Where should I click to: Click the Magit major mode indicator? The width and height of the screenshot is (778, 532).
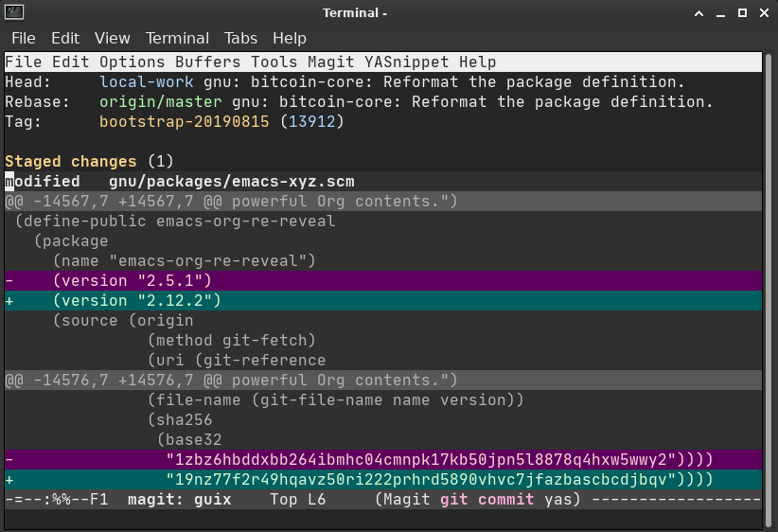click(406, 499)
